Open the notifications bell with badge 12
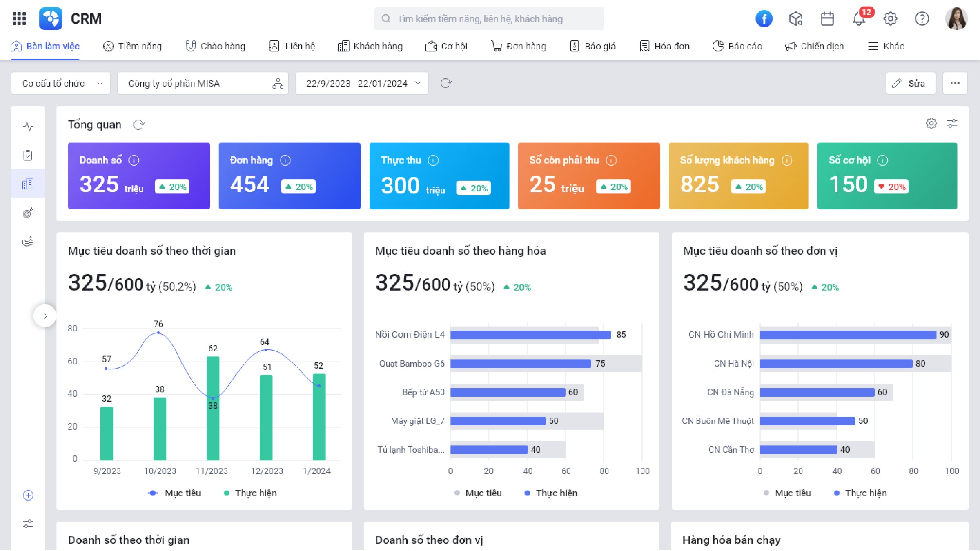980x551 pixels. point(859,19)
